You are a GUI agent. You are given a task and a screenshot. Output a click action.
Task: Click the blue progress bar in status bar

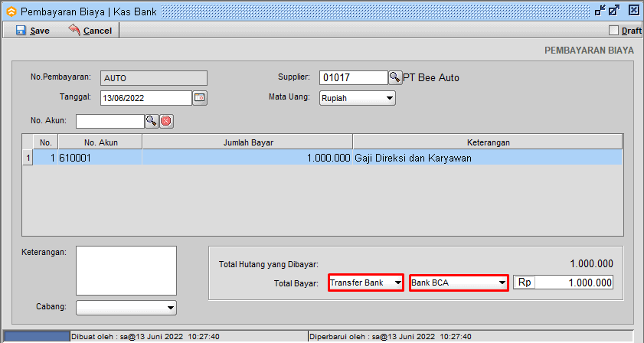coord(37,336)
